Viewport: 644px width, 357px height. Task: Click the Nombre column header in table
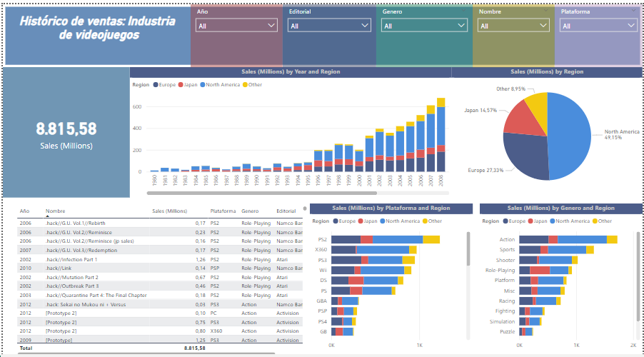click(x=55, y=211)
